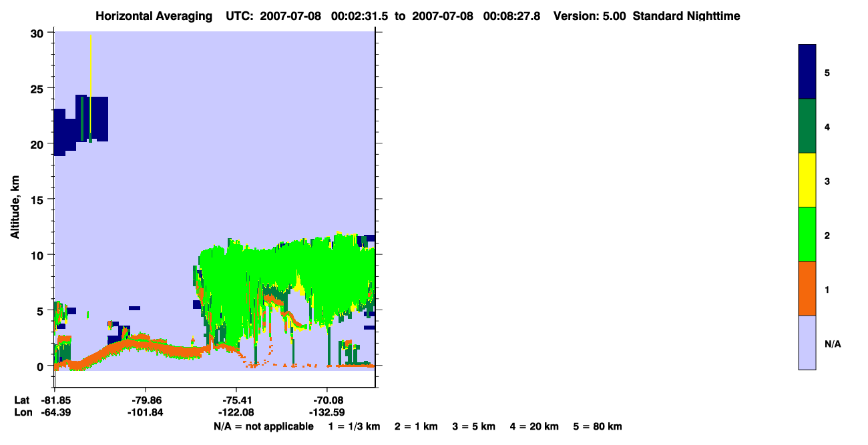Click the y-axis tick label 30

point(38,33)
